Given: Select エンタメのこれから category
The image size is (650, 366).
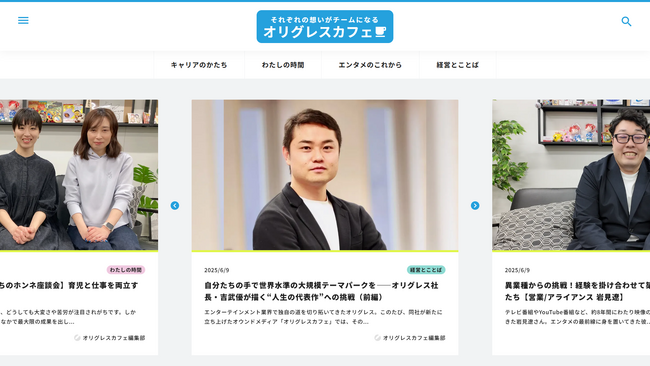Looking at the screenshot, I should [370, 65].
